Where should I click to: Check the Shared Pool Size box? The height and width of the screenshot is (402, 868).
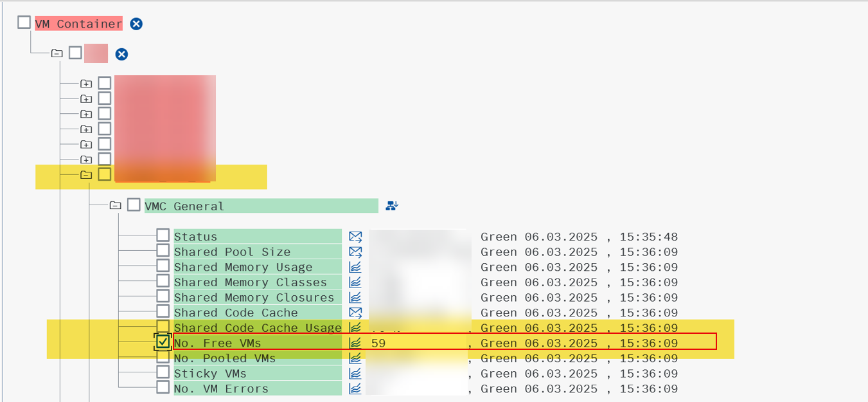[x=163, y=250]
